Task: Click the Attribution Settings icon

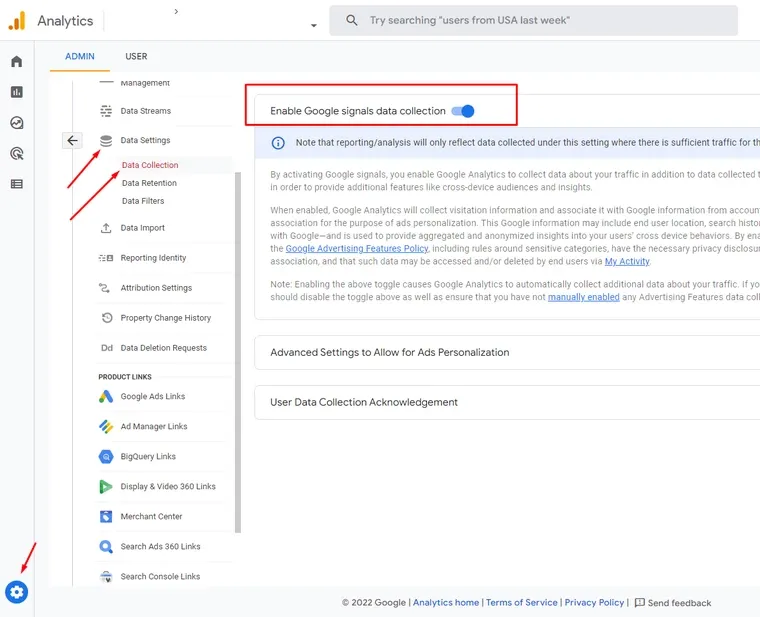Action: (x=104, y=288)
